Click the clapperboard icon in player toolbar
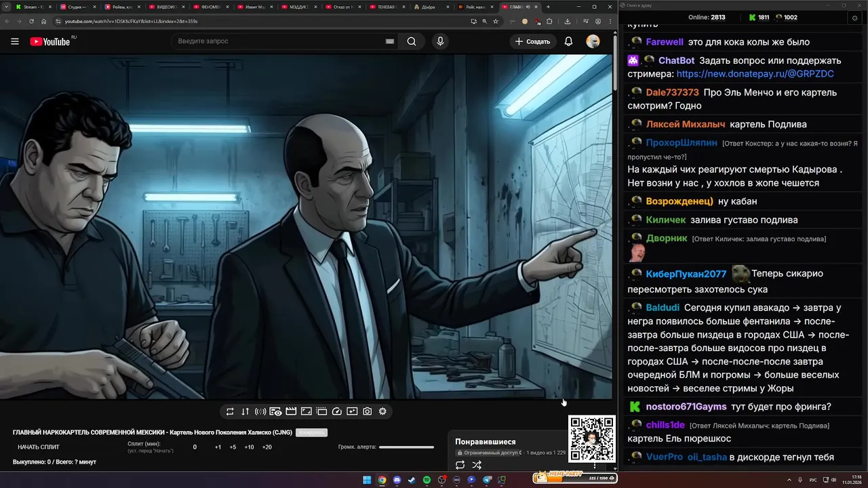The height and width of the screenshot is (488, 868). point(291,411)
